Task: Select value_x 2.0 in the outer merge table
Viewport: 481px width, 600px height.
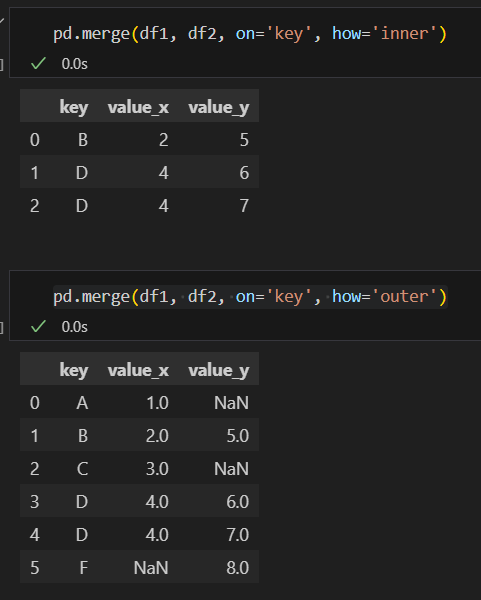Action: click(x=157, y=436)
